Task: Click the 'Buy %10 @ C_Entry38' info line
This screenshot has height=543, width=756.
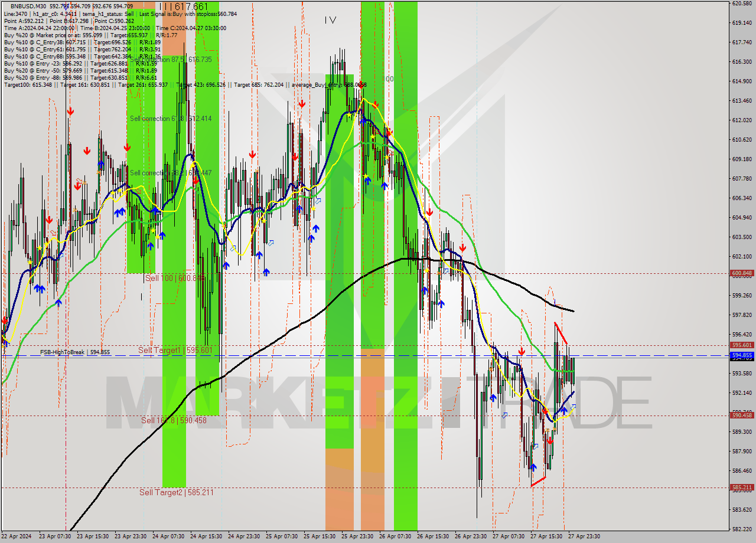Action: (x=82, y=42)
